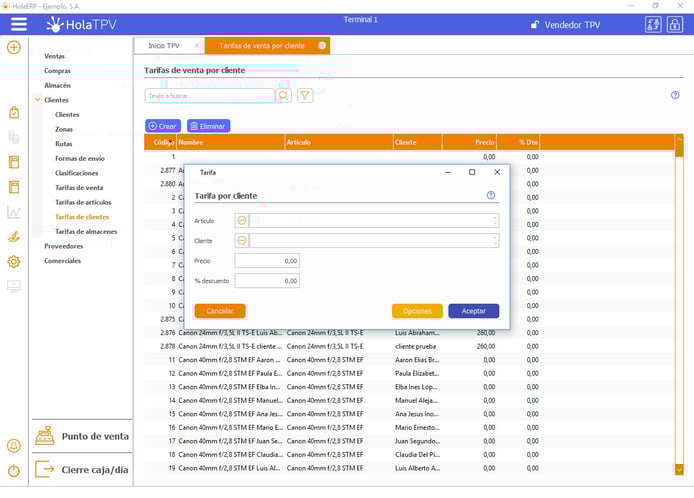Open the Cliente combo box dropdown arrows
The image size is (694, 498).
tap(494, 240)
